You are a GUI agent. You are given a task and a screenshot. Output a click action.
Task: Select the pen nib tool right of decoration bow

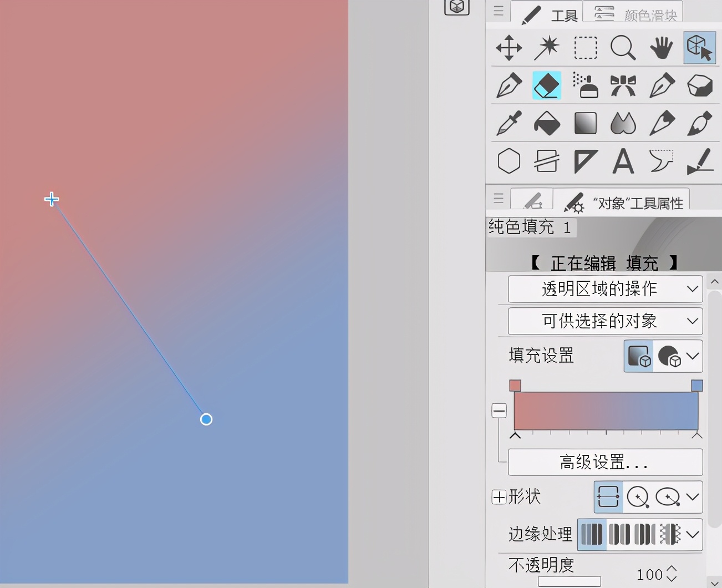[662, 85]
